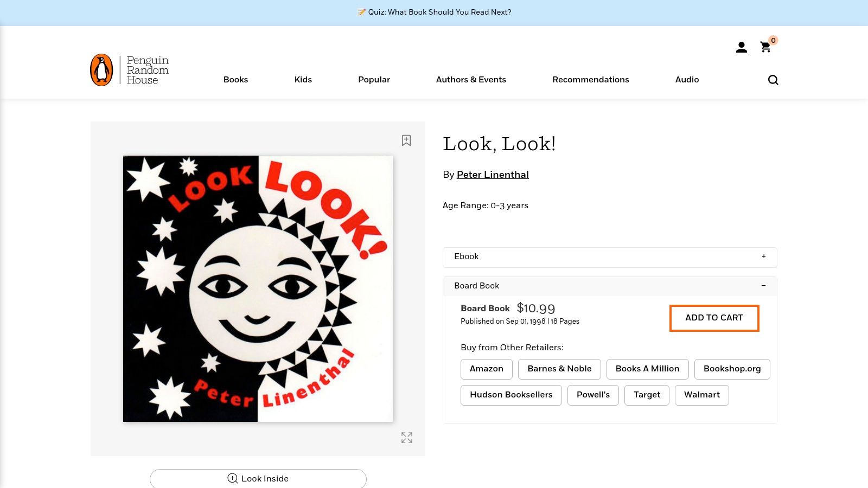868x488 pixels.
Task: Open the Recommendations menu
Action: click(x=590, y=80)
